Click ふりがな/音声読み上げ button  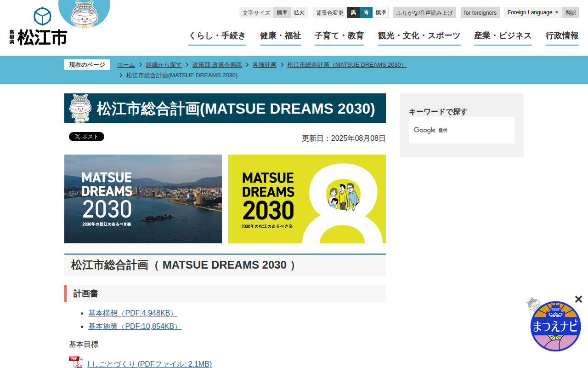424,12
